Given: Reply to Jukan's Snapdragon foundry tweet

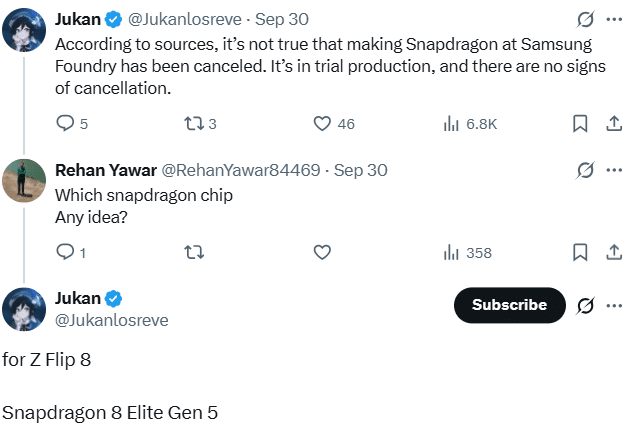Looking at the screenshot, I should coord(65,124).
